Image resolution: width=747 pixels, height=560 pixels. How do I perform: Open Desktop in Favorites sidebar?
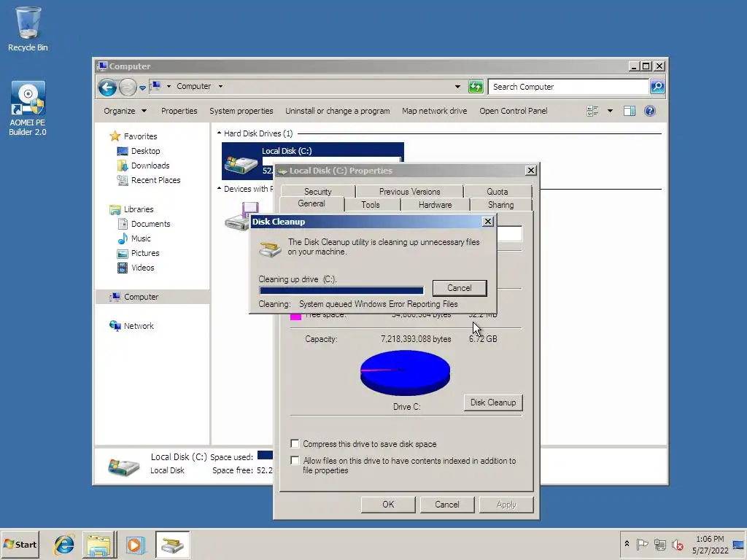[x=146, y=151]
